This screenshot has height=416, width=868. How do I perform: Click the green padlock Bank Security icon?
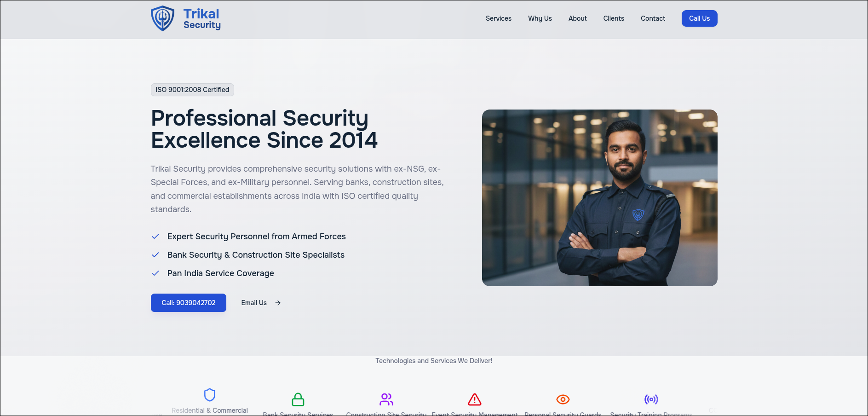pos(298,399)
